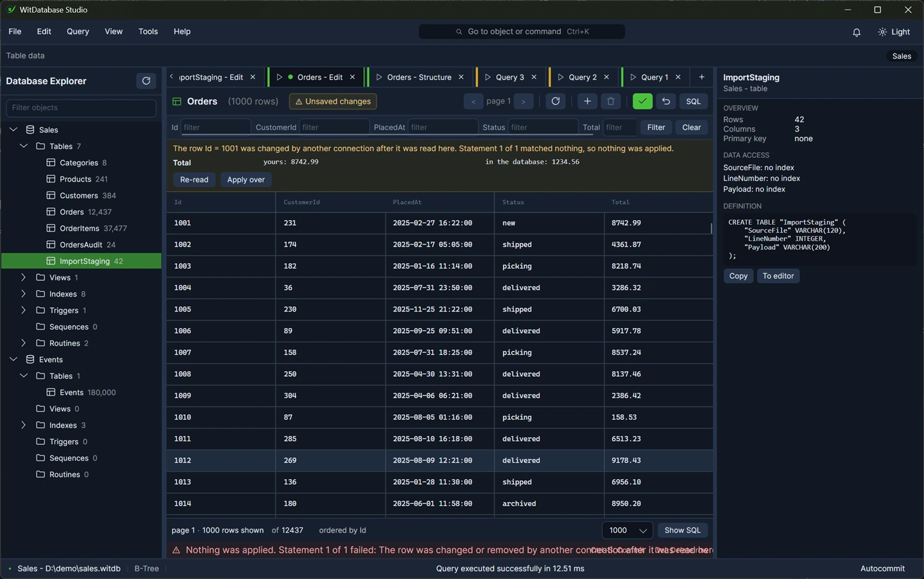Collapse Sales Tables folder
The image size is (924, 579).
click(x=24, y=146)
